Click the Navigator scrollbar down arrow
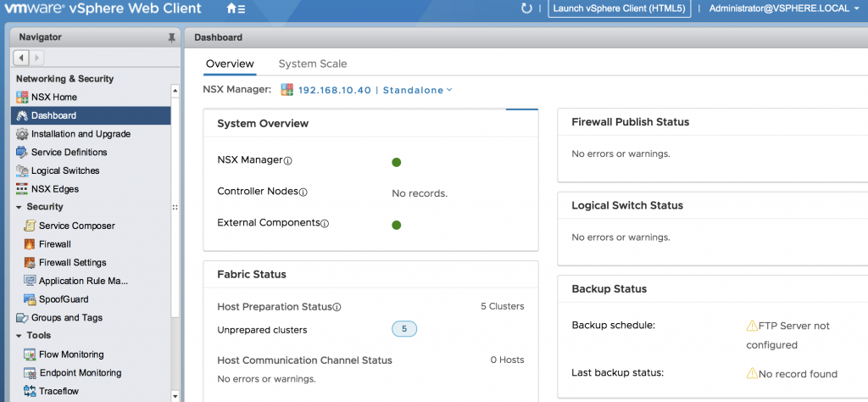868x402 pixels. click(175, 396)
